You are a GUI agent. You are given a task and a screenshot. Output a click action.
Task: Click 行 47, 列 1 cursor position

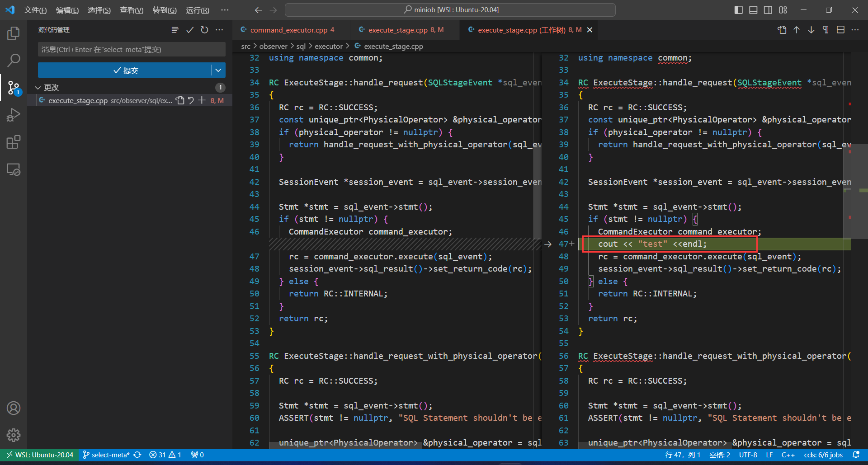[683, 455]
